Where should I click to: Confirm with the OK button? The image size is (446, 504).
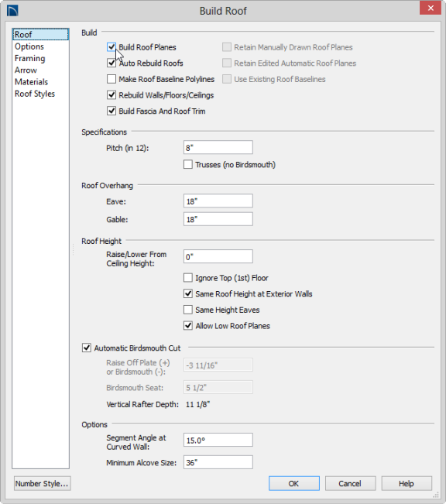pyautogui.click(x=294, y=483)
